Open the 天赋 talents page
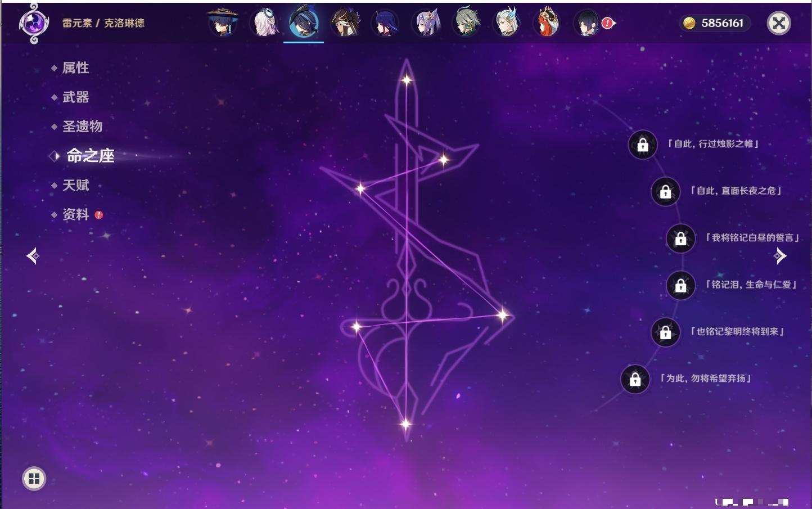This screenshot has width=812, height=509. (75, 185)
